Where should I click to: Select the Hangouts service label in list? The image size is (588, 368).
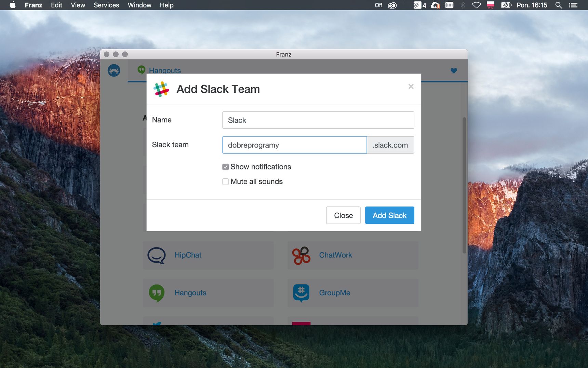pos(190,293)
